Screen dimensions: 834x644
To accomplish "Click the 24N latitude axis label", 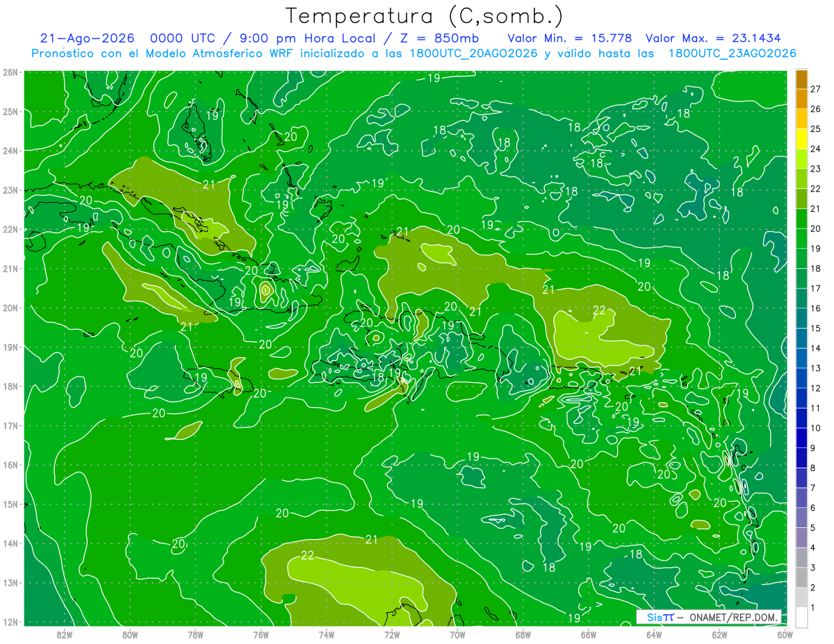I will coord(10,151).
